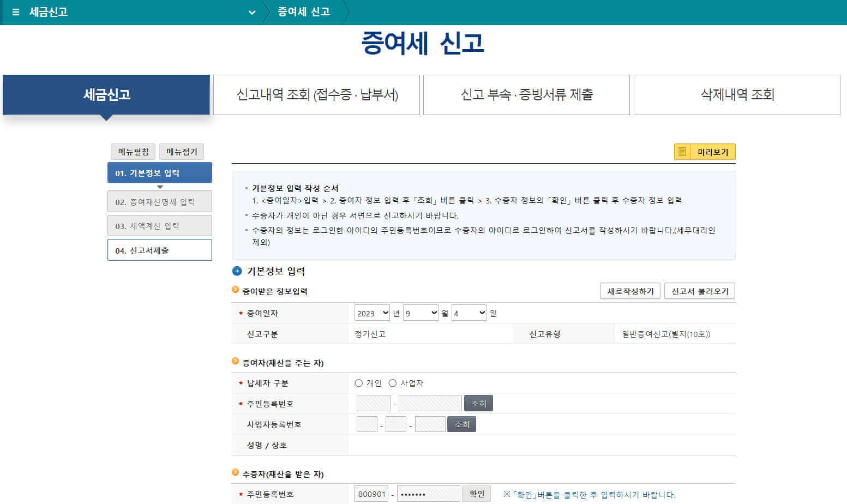This screenshot has height=504, width=847.
Task: Open step 04. 신고서제출
Action: (x=160, y=250)
